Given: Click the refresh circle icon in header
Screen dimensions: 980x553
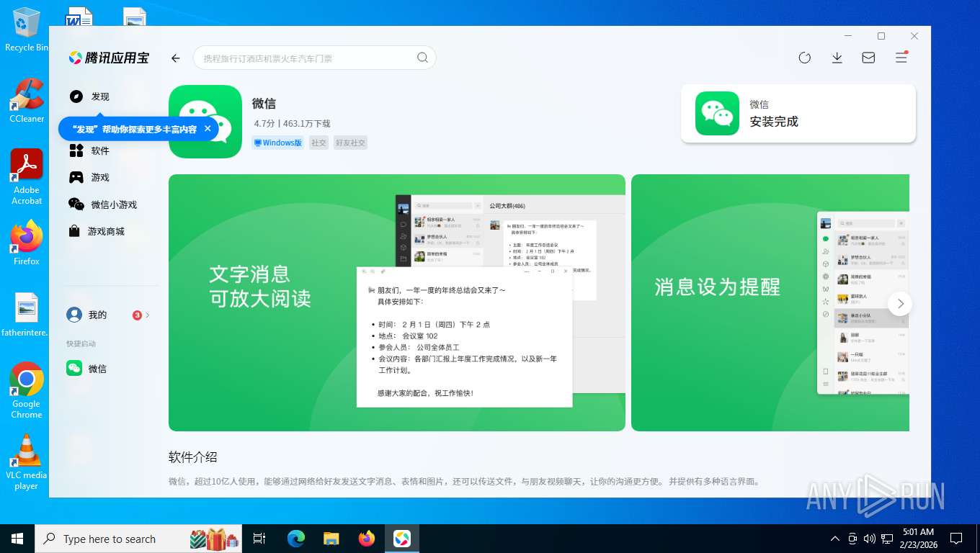Looking at the screenshot, I should [805, 58].
